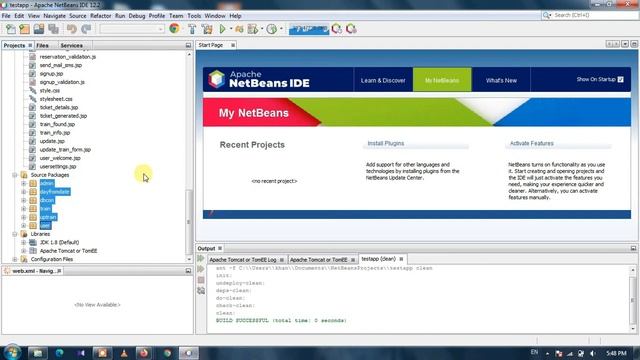640x360 pixels.
Task: Click the red Stop icon in Output
Action: pyautogui.click(x=201, y=280)
